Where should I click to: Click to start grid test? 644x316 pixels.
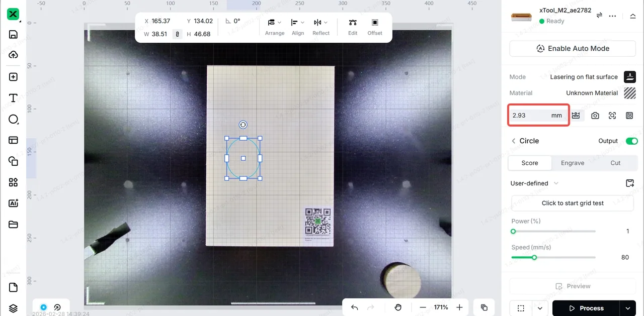[573, 203]
